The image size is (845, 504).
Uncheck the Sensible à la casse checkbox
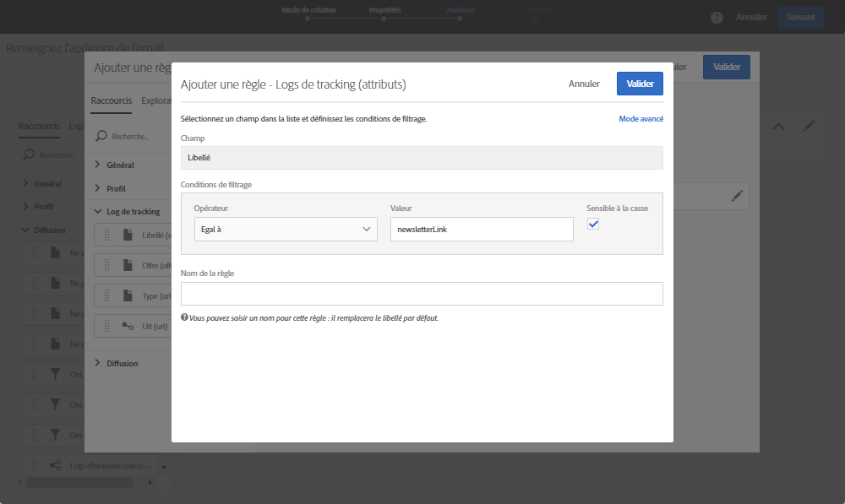point(593,224)
